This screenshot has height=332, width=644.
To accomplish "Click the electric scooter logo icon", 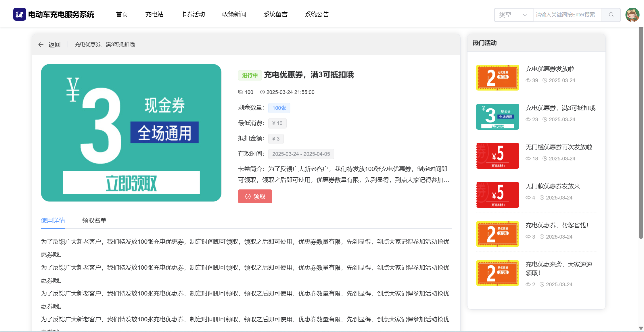I will [20, 14].
